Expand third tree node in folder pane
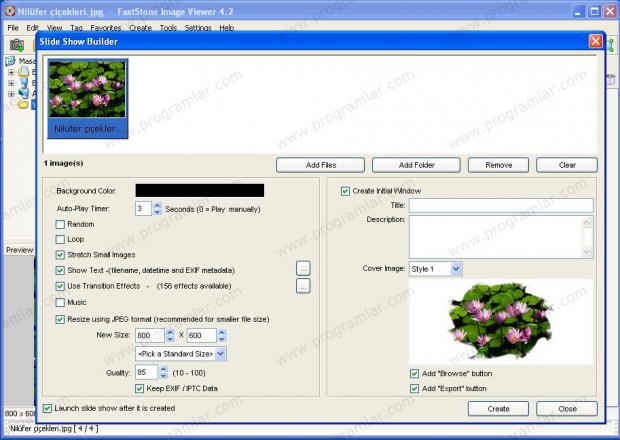Screen dimensions: 620x440 pos(11,94)
